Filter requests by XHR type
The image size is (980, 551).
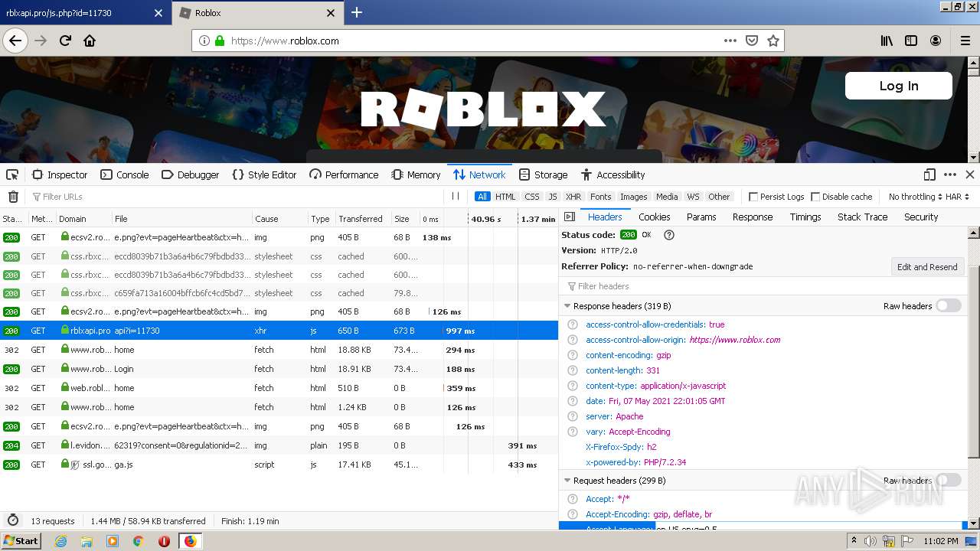pos(573,197)
